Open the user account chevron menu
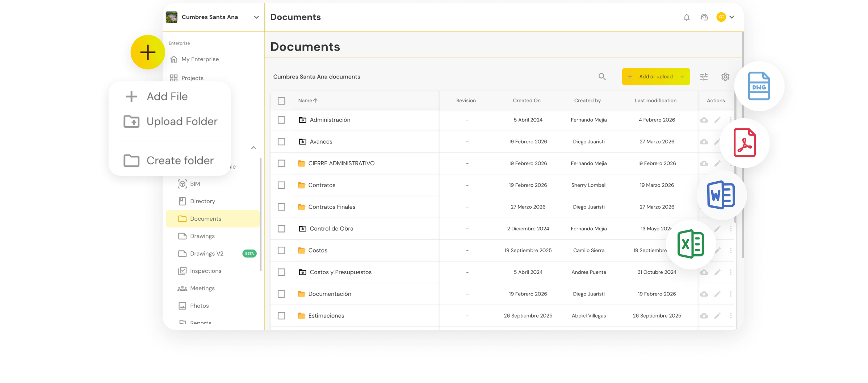 coord(732,17)
